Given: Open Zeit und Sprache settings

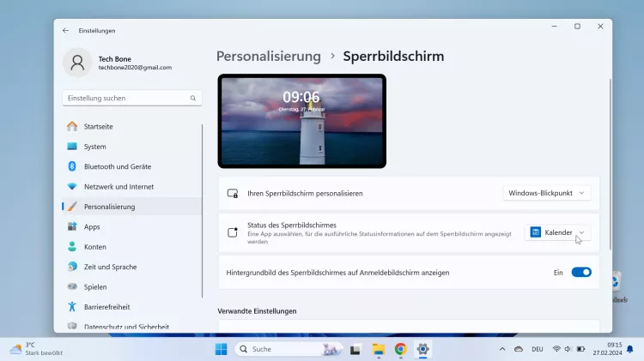Looking at the screenshot, I should [132, 267].
